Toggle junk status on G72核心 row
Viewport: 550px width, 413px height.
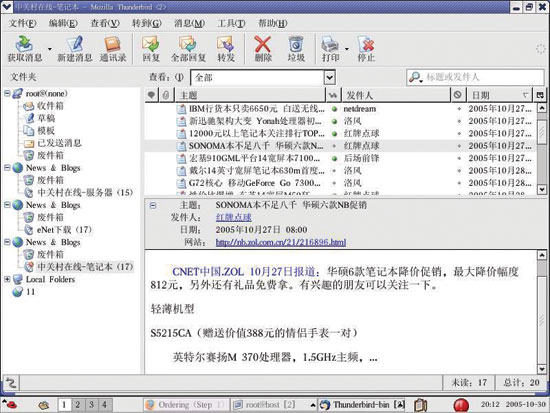459,183
